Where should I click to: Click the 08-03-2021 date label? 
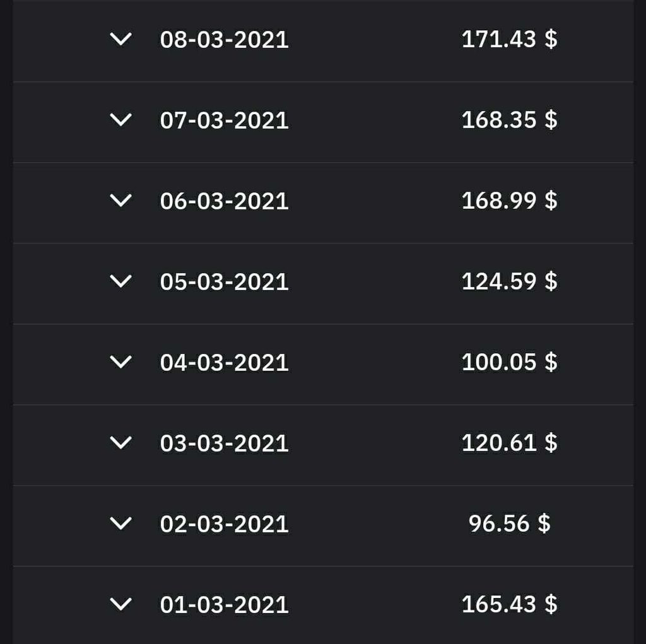point(224,40)
